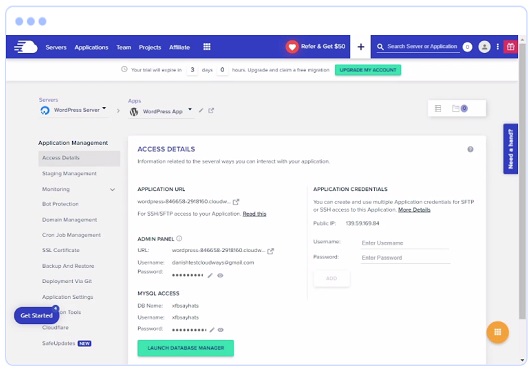The width and height of the screenshot is (532, 369).
Task: Select Access Details in sidebar
Action: tap(79, 158)
